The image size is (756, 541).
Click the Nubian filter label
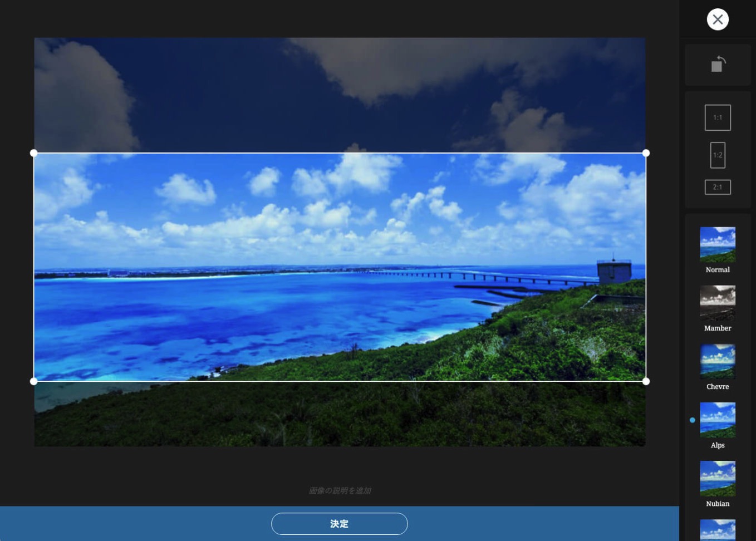(718, 504)
